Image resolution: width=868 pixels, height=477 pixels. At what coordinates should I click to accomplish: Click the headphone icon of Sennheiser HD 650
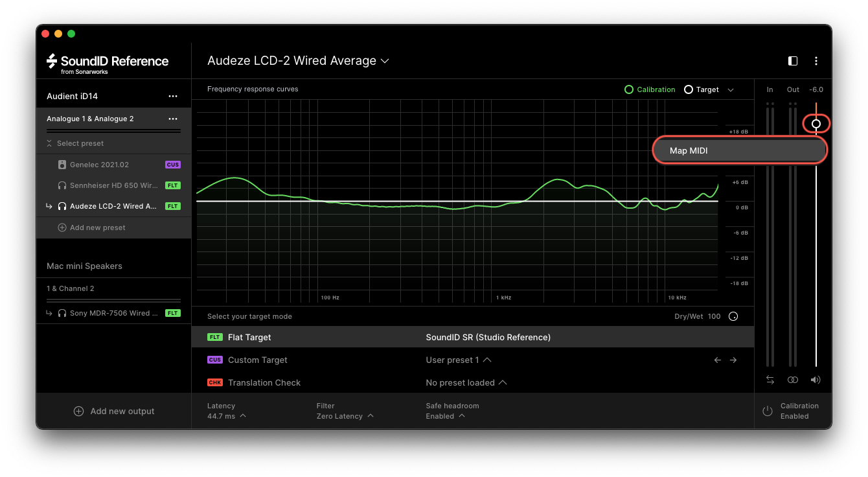click(62, 185)
